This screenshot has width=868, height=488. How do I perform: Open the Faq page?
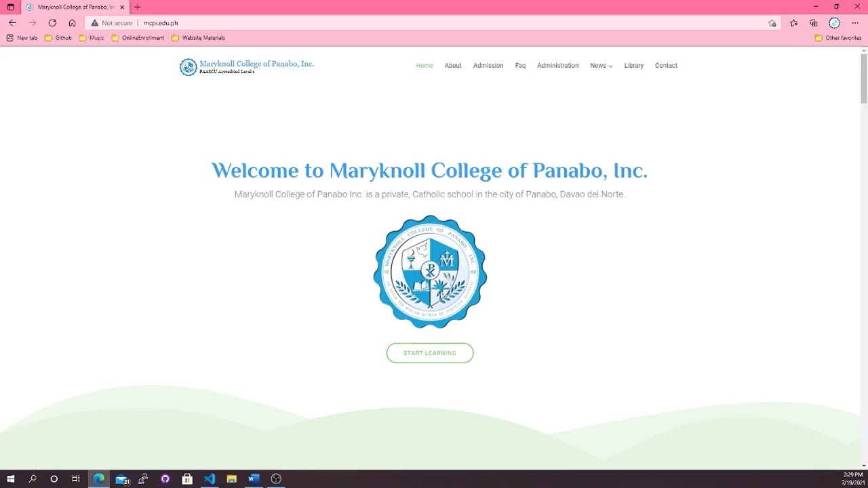click(520, 66)
